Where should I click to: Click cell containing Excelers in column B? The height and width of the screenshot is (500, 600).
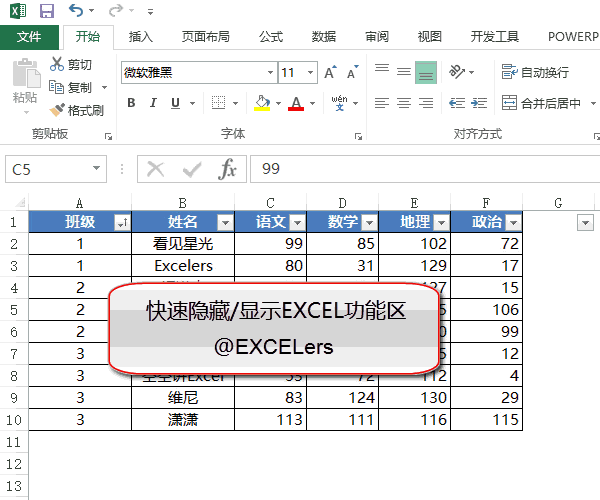(183, 266)
